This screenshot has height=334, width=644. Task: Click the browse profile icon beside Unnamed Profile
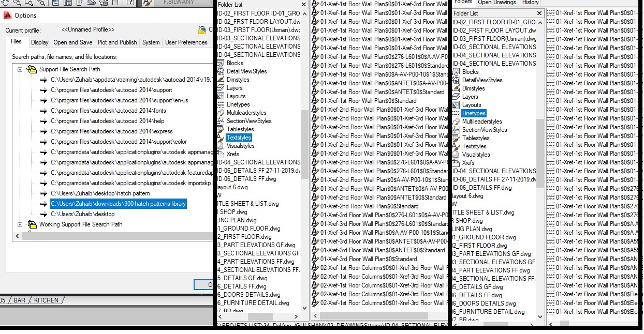pyautogui.click(x=202, y=30)
